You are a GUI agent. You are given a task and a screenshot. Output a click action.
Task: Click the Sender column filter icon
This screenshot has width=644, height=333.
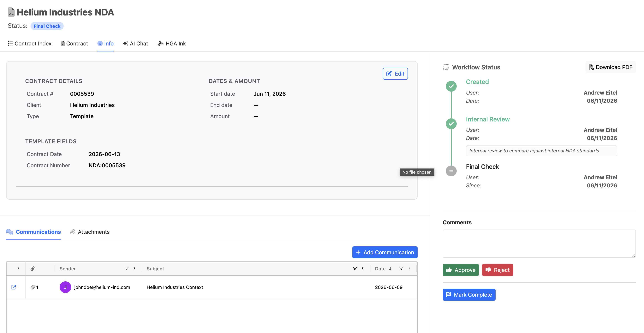pyautogui.click(x=127, y=269)
